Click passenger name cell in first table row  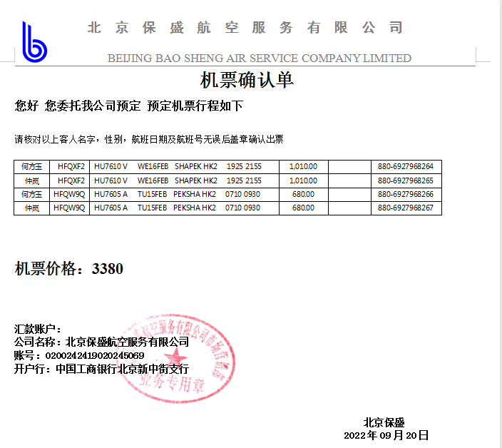tap(31, 166)
